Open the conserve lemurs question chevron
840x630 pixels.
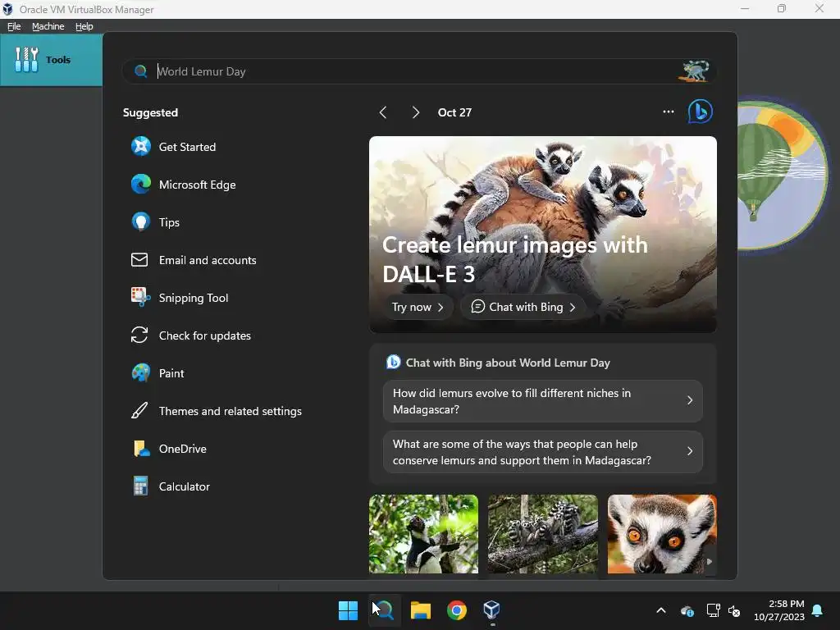click(690, 452)
